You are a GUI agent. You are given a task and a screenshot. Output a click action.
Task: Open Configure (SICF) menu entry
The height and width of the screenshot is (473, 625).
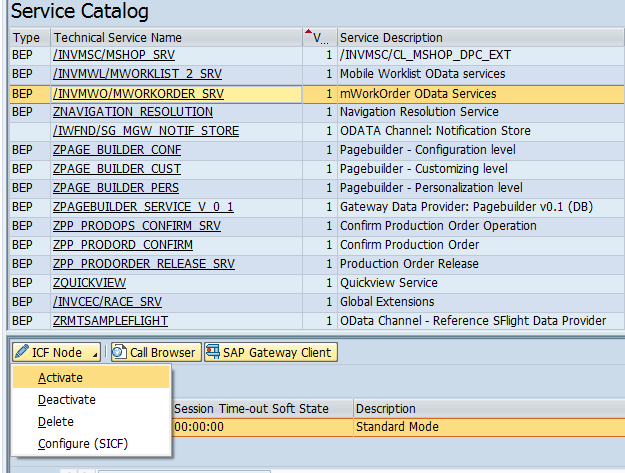click(82, 443)
